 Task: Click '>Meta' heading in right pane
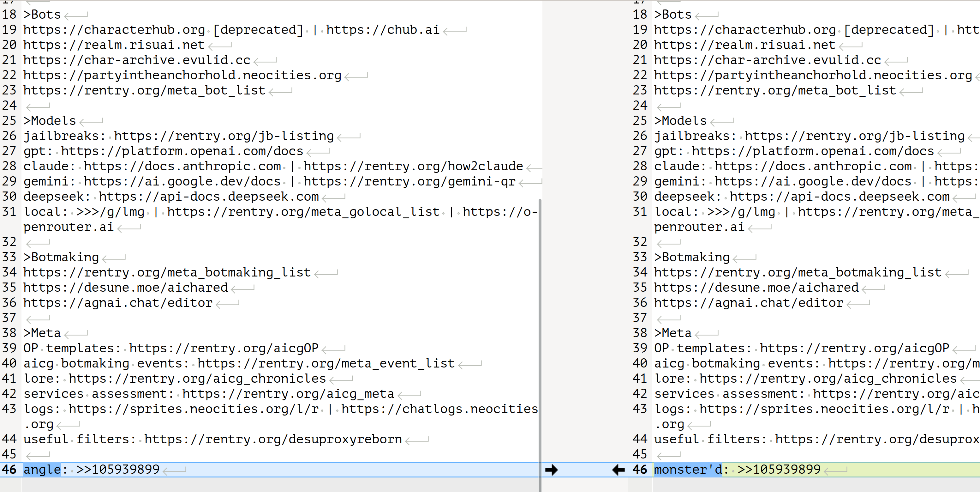pos(672,333)
